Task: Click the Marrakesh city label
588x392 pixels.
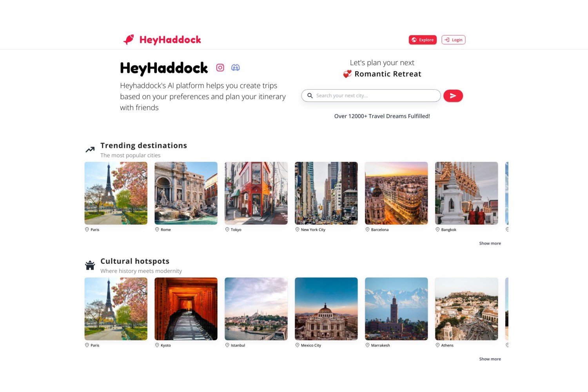Action: click(x=381, y=345)
